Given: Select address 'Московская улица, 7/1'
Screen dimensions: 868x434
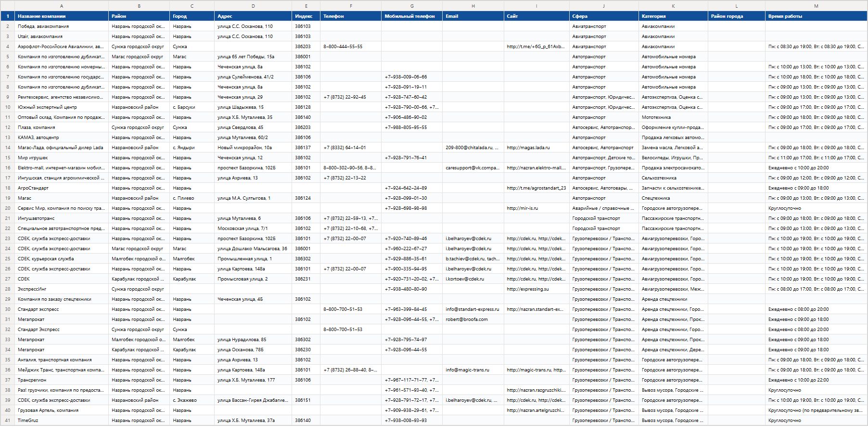Looking at the screenshot, I should [253, 229].
